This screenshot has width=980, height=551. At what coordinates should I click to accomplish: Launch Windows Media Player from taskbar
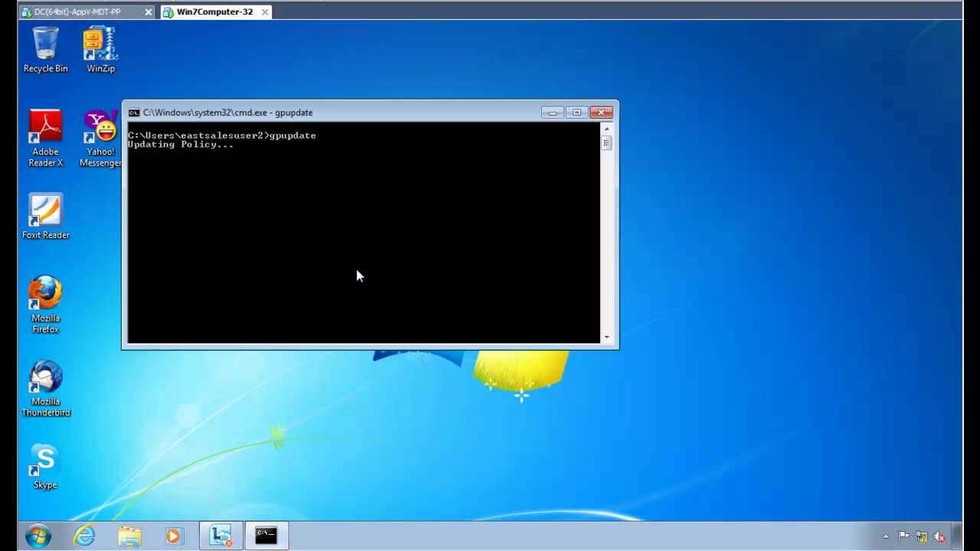point(174,536)
